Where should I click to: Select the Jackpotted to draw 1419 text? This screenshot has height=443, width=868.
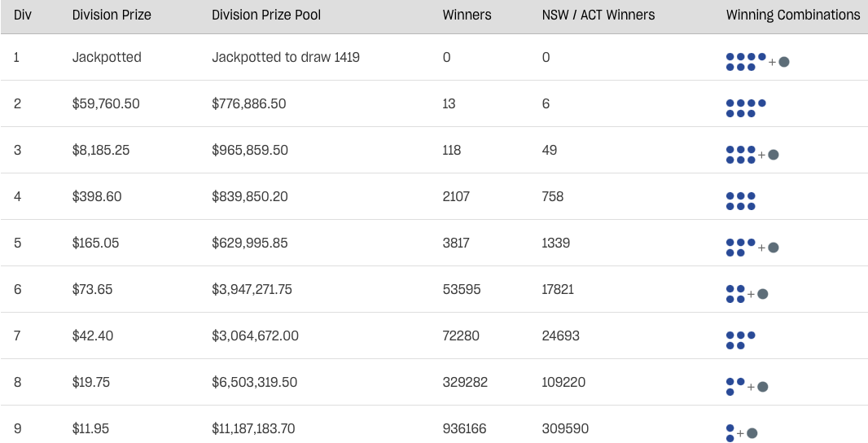[x=286, y=57]
